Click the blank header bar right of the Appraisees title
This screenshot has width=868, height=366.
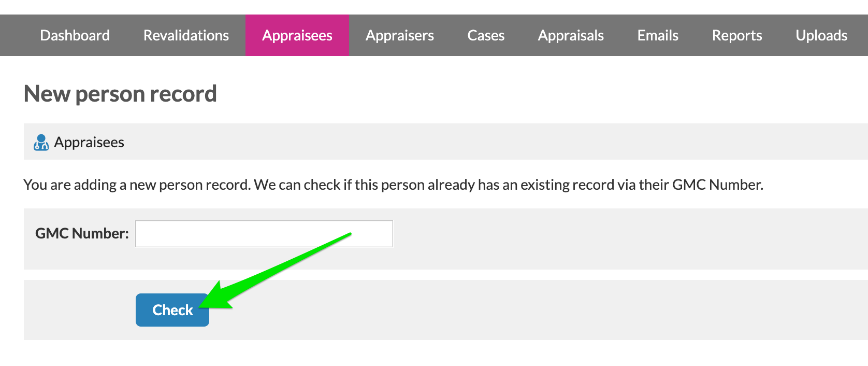pos(496,142)
